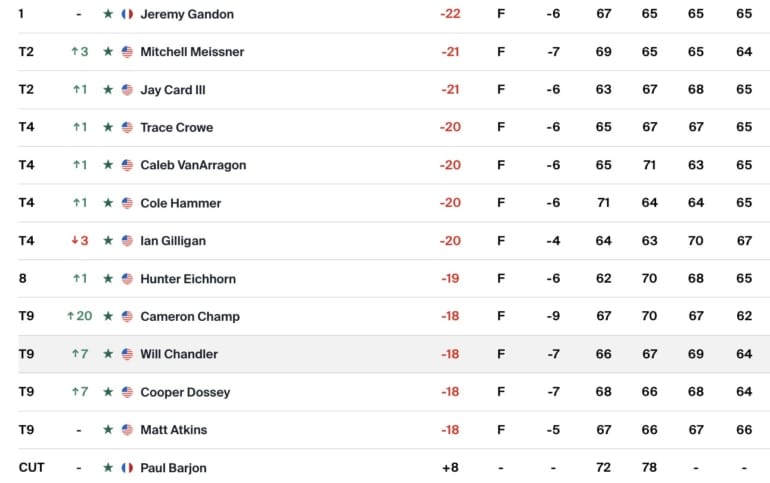The image size is (770, 483).
Task: Click Jeremy Gandon's -22 total score
Action: point(450,14)
